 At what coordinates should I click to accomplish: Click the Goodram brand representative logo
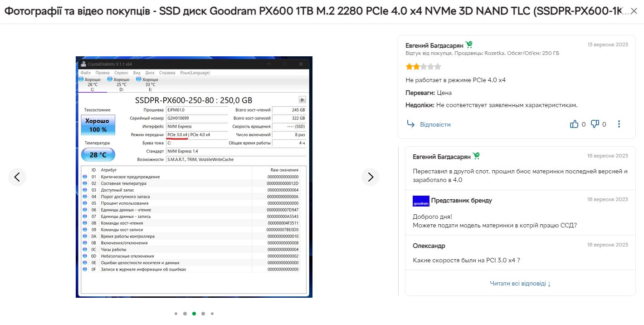click(x=421, y=201)
